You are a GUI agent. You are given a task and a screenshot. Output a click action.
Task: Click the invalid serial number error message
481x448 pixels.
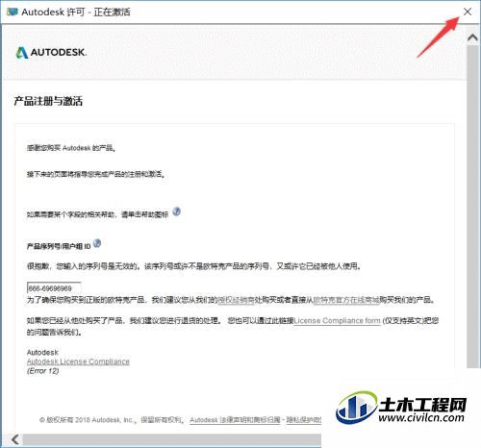click(193, 266)
